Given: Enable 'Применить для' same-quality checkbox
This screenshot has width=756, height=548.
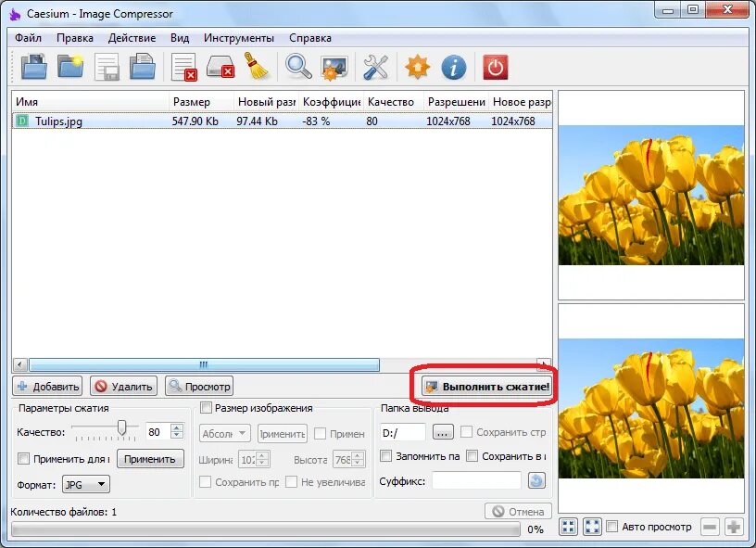Looking at the screenshot, I should pos(23,458).
